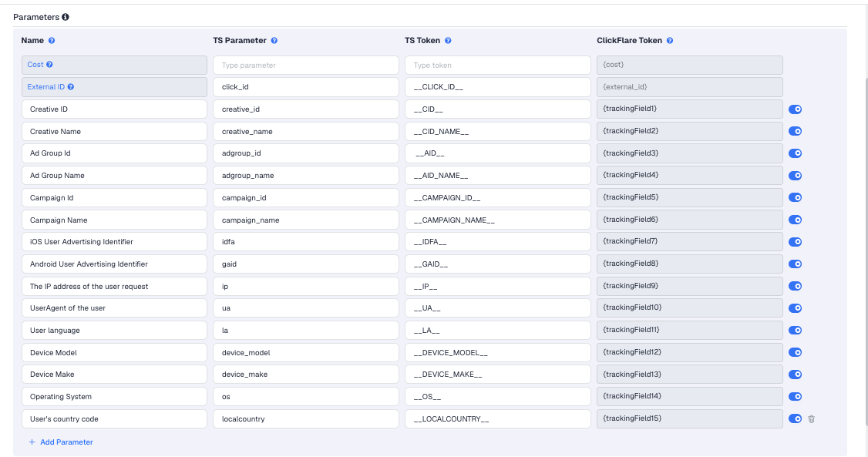
Task: Edit the __AID__ token field
Action: click(498, 153)
